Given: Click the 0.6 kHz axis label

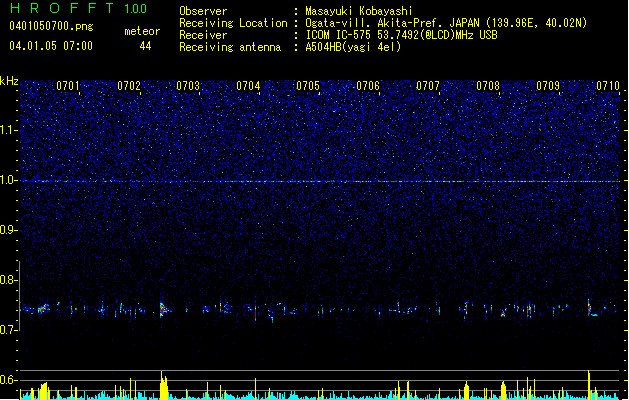Looking at the screenshot, I should pyautogui.click(x=9, y=380).
